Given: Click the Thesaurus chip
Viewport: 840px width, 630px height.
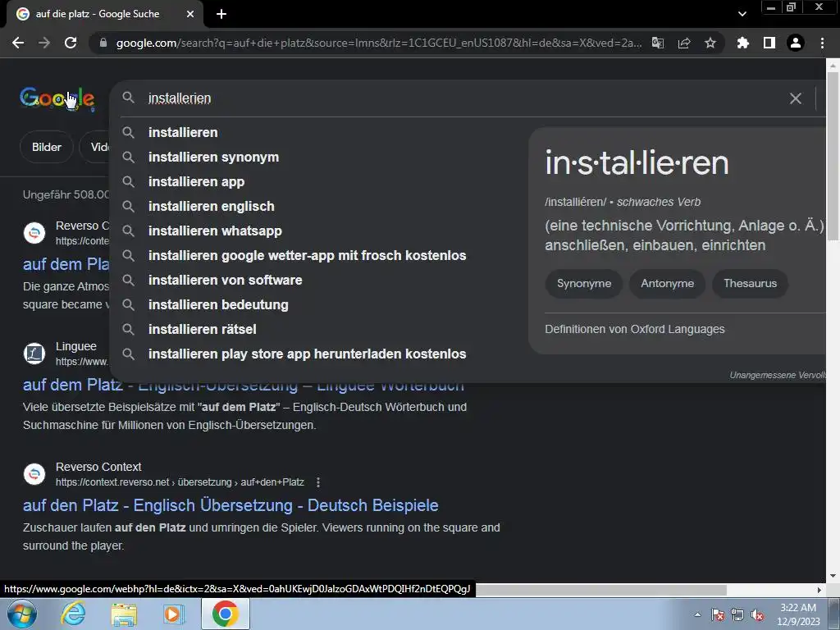Looking at the screenshot, I should [750, 283].
